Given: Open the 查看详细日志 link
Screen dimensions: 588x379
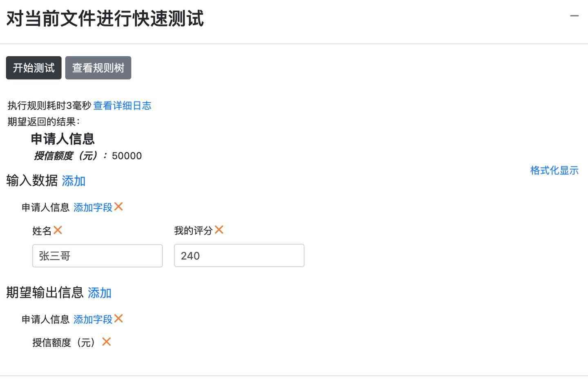Looking at the screenshot, I should (122, 106).
